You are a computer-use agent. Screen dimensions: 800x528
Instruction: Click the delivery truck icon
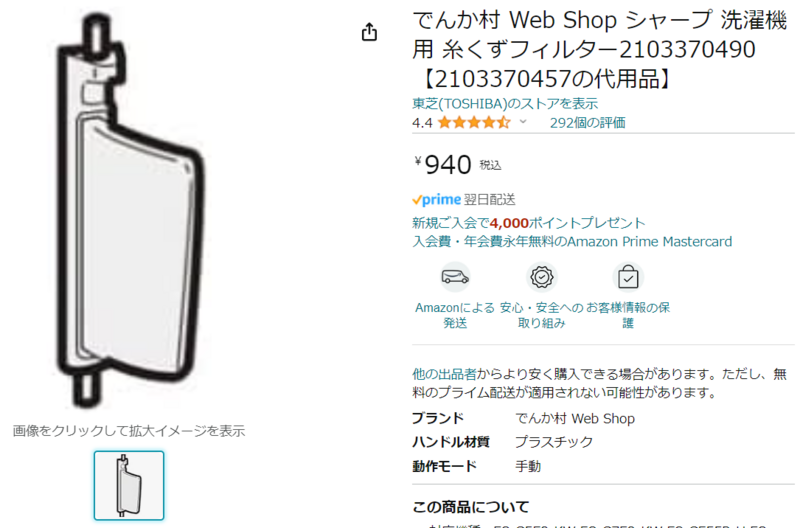[455, 277]
